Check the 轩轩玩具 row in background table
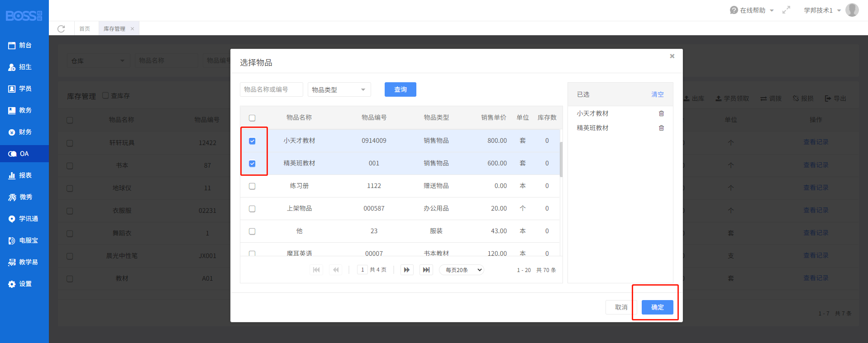This screenshot has height=343, width=868. (70, 143)
